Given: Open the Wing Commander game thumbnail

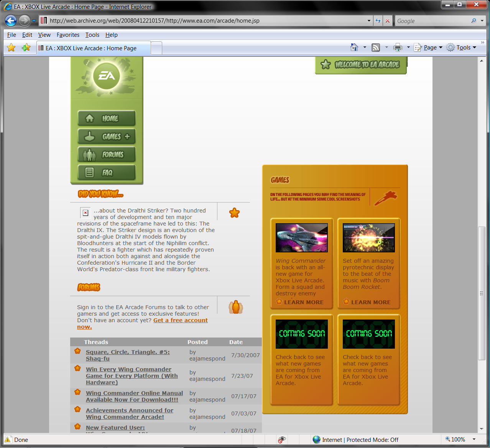Looking at the screenshot, I should point(301,238).
